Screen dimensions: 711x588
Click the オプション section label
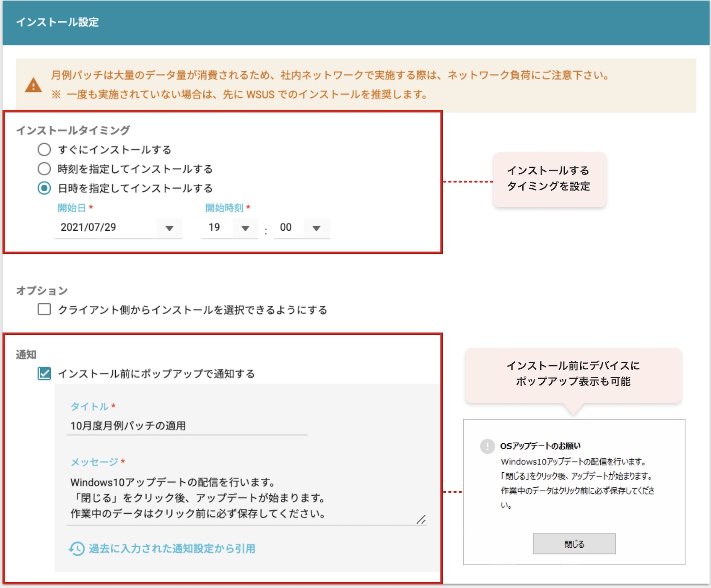pyautogui.click(x=42, y=291)
